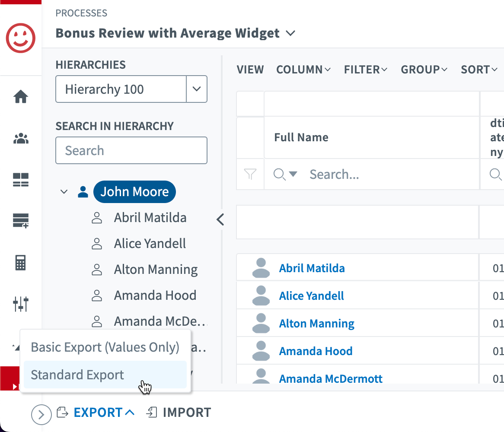
Task: Open the Hierarchy 100 dropdown
Action: point(197,89)
